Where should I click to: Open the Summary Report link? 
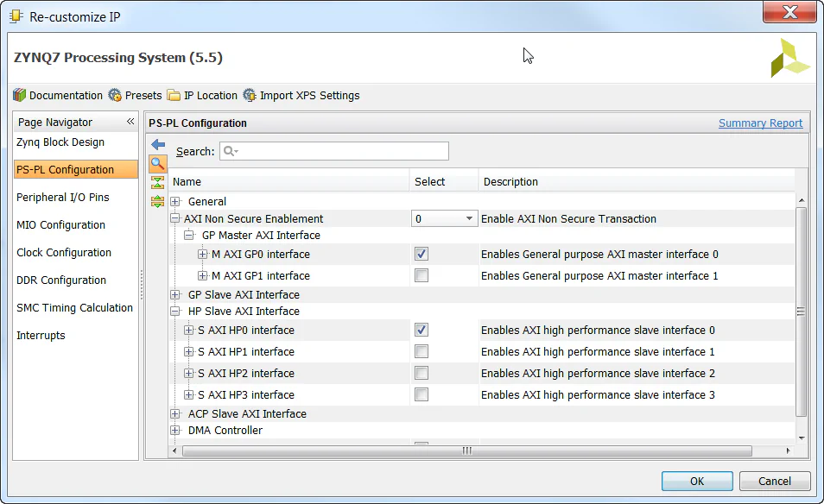point(760,123)
